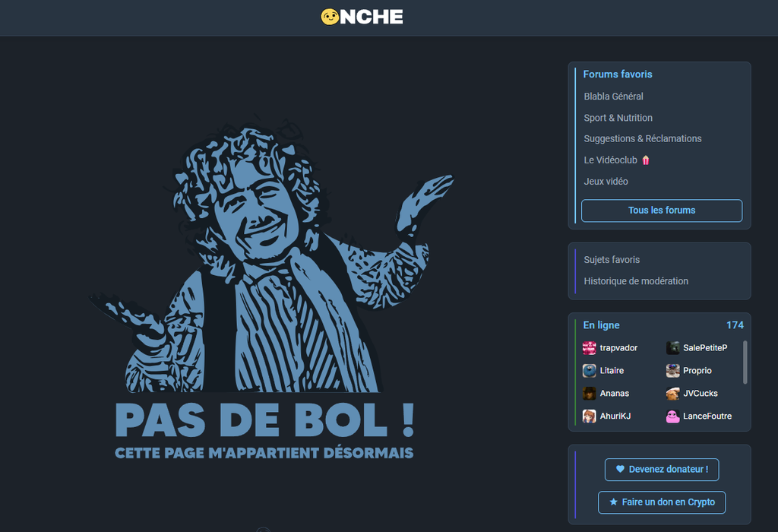Open JVCucks's profile name
This screenshot has height=532, width=778.
700,394
